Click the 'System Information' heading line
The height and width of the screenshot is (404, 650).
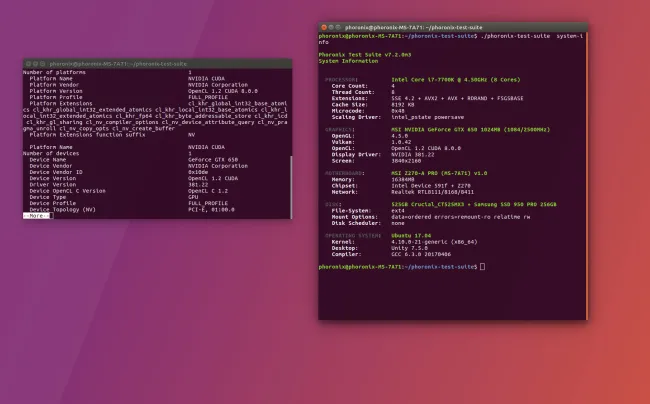(x=348, y=61)
